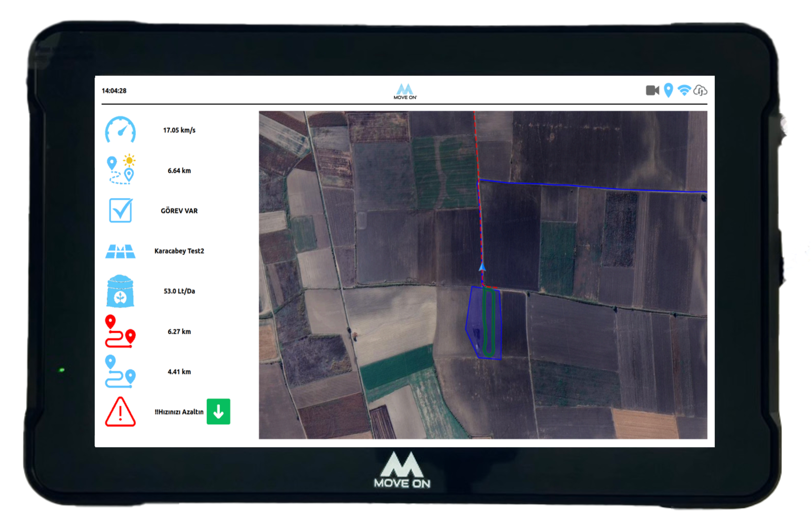Open the video camera icon

pos(652,90)
